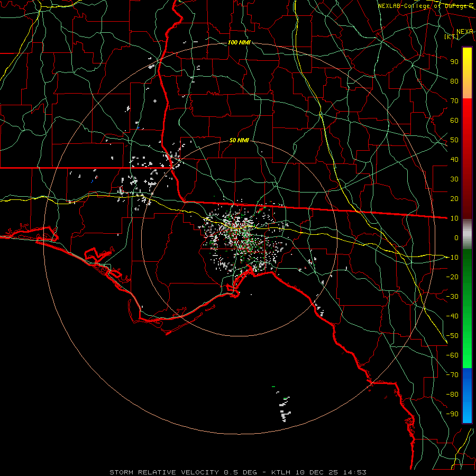Image resolution: width=476 pixels, height=476 pixels.
Task: Click the orange segment of the color bar
Action: click(467, 89)
